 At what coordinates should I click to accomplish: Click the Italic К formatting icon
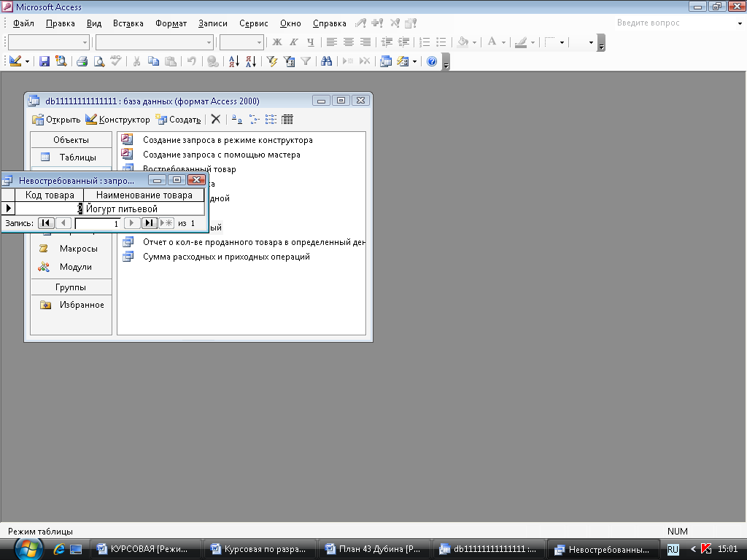point(293,42)
